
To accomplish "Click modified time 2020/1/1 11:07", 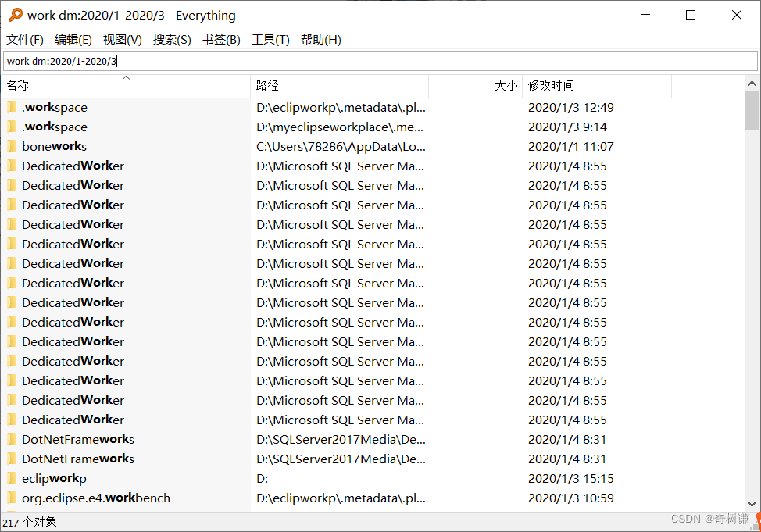I will (x=570, y=147).
